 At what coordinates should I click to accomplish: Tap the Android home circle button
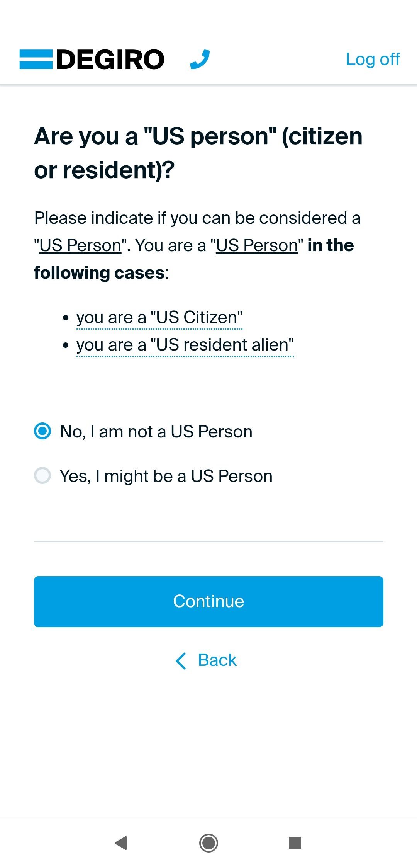point(208,843)
